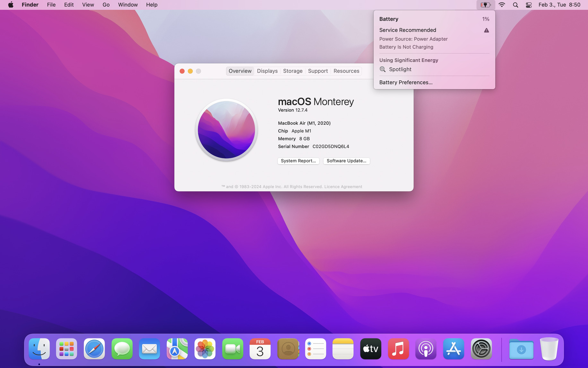Image resolution: width=588 pixels, height=368 pixels.
Task: Click the 8 GB memory value
Action: point(305,139)
